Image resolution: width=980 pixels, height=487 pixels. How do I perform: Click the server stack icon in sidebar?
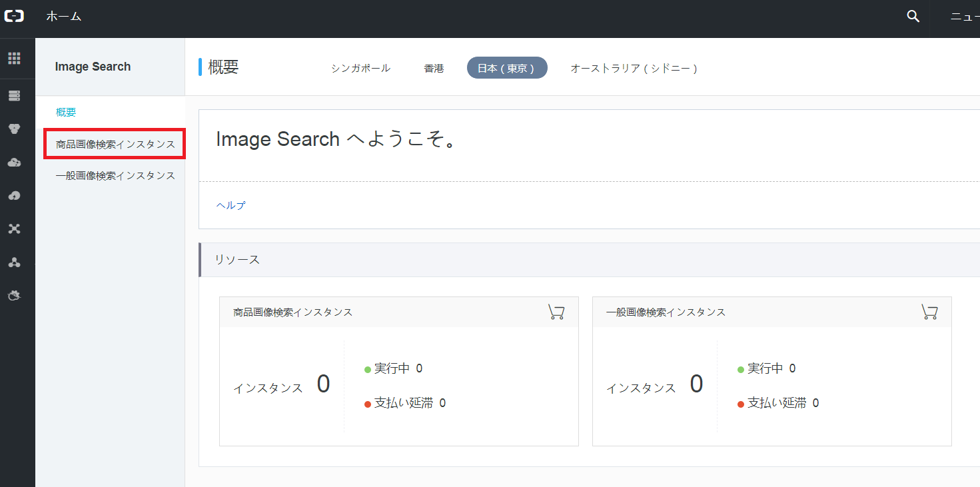[14, 96]
